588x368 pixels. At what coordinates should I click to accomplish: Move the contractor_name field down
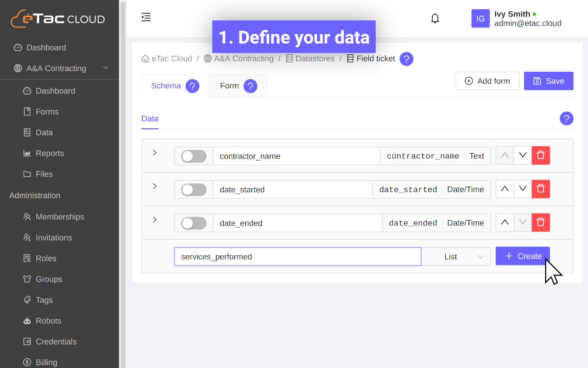[523, 155]
